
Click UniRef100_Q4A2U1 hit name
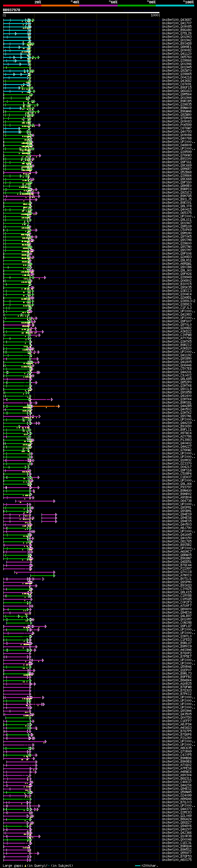(177, 372)
